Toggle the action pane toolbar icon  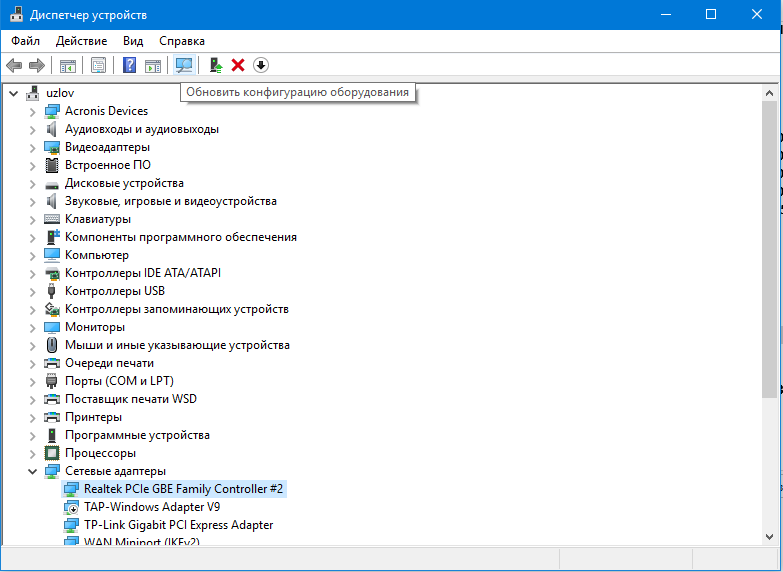[x=153, y=65]
